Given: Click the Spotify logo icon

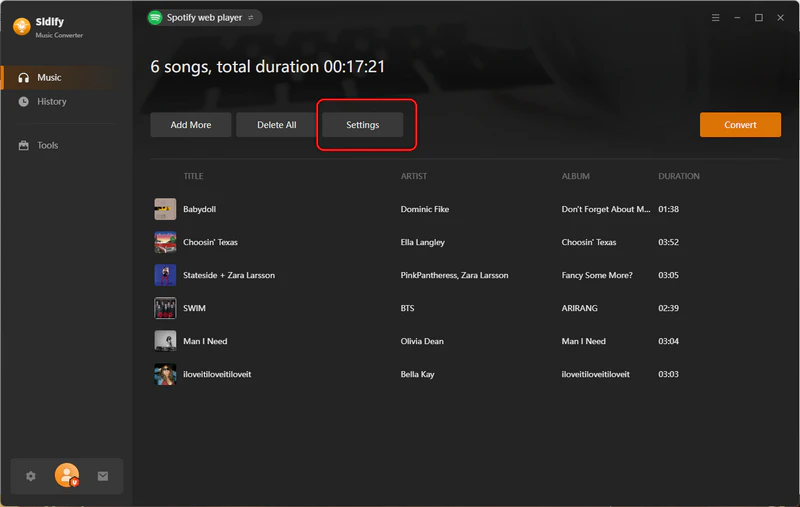Looking at the screenshot, I should point(155,18).
